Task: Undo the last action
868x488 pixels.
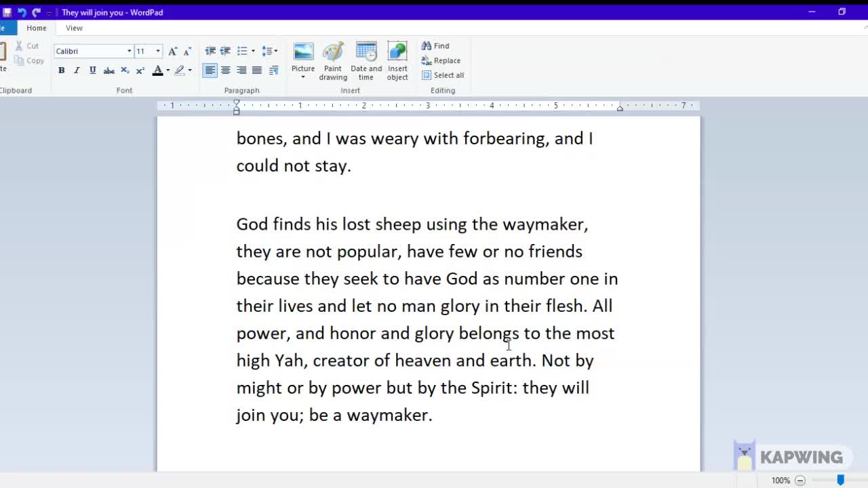Action: click(22, 12)
